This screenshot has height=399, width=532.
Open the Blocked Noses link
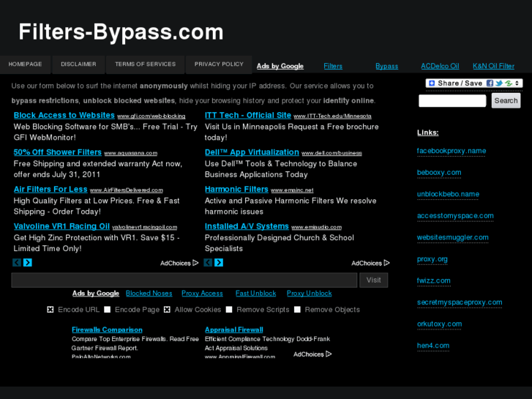point(149,294)
